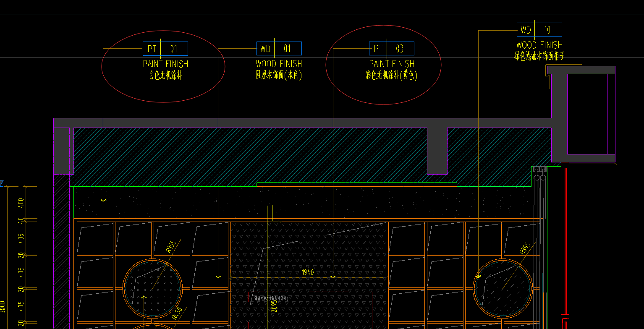Click the 40 dimension on left ruler
Viewport: 644px width, 329px height.
[x=21, y=220]
